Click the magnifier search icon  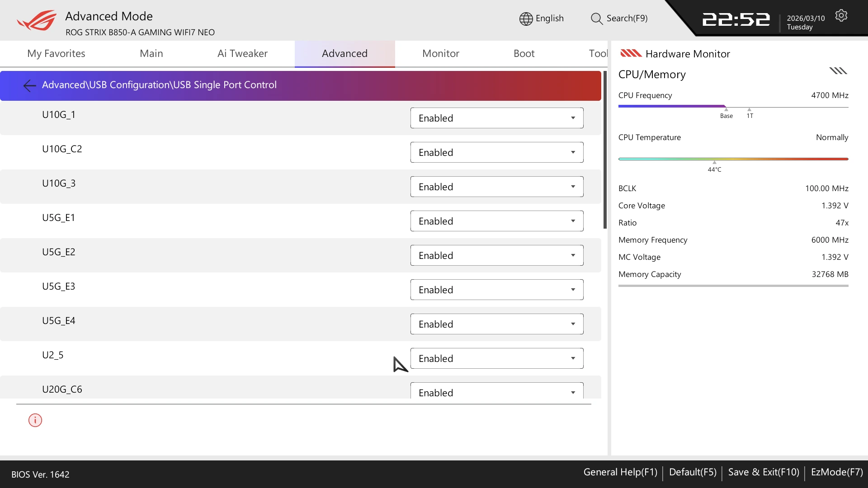(596, 19)
